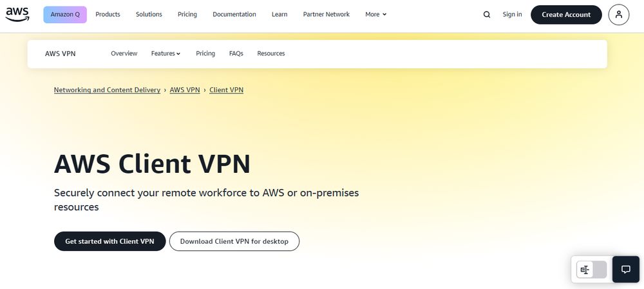Toggle the text selection switch
Viewport: 644px width, 289px height.
592,270
